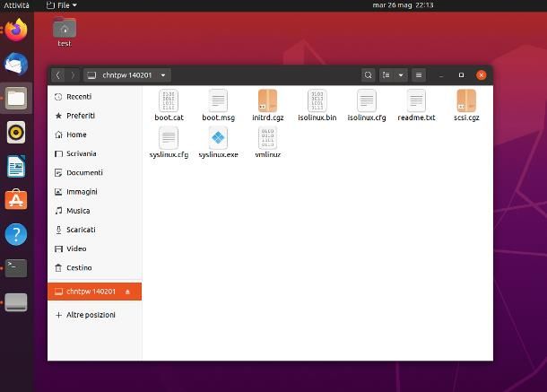
Task: Minimize the Files window
Action: click(x=441, y=75)
